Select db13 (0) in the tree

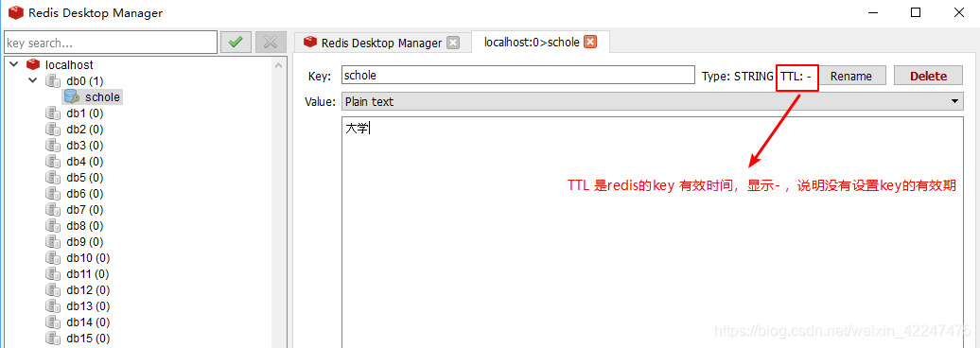click(x=88, y=306)
